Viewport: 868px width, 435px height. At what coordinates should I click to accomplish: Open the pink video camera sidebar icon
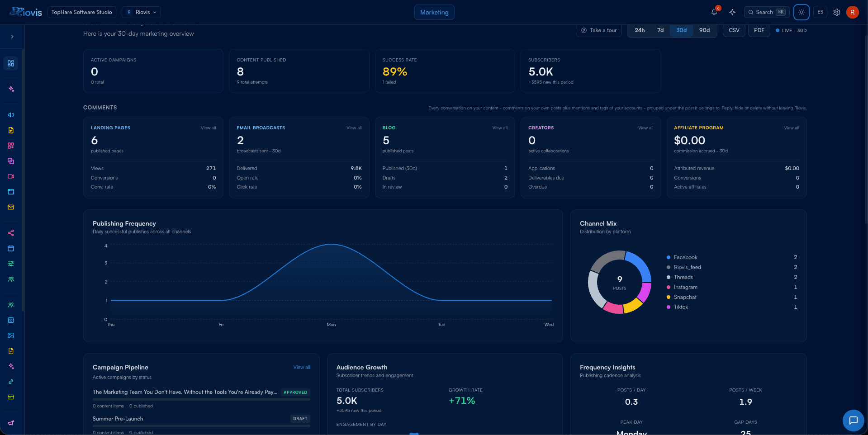pos(11,176)
